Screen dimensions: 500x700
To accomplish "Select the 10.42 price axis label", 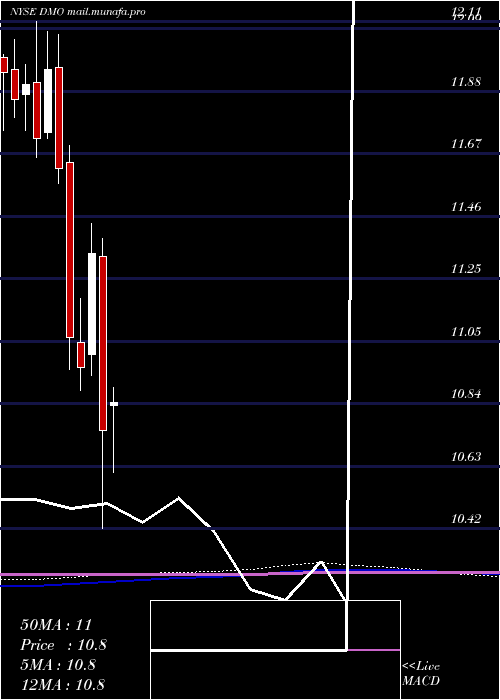I will click(466, 519).
